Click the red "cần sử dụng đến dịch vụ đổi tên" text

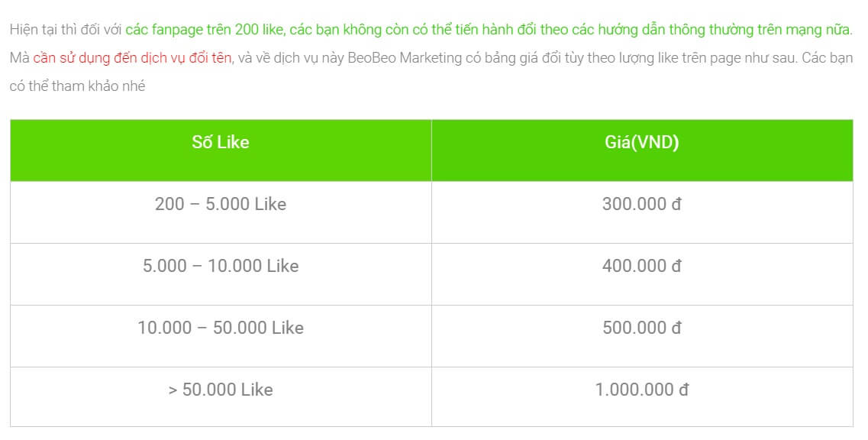point(132,58)
